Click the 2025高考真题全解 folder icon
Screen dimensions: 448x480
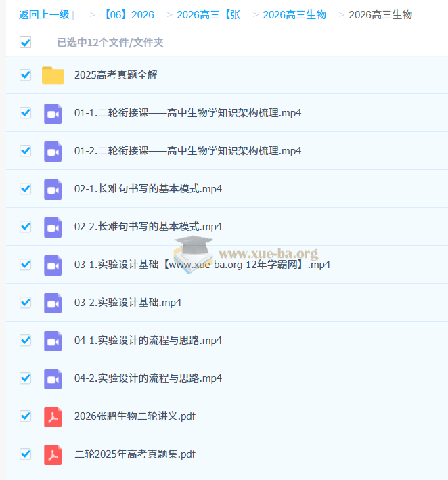tap(53, 75)
